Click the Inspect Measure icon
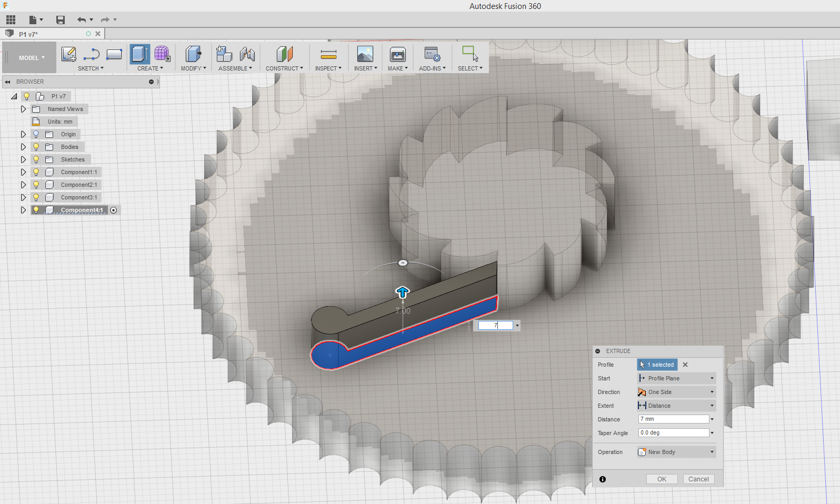 tap(328, 54)
